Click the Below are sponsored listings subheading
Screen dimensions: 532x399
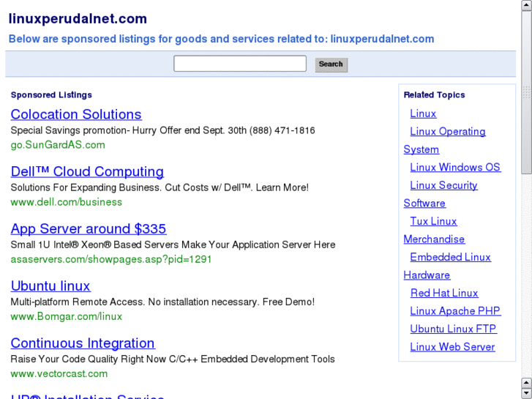pos(221,39)
